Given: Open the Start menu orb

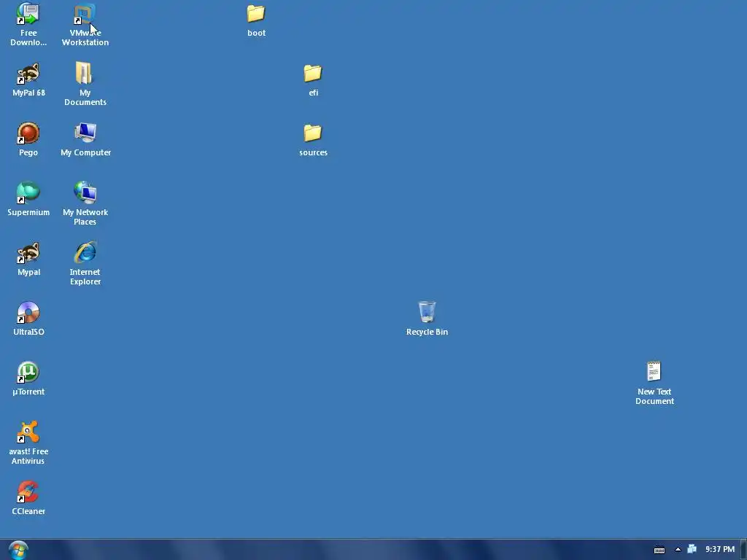Looking at the screenshot, I should 18,550.
